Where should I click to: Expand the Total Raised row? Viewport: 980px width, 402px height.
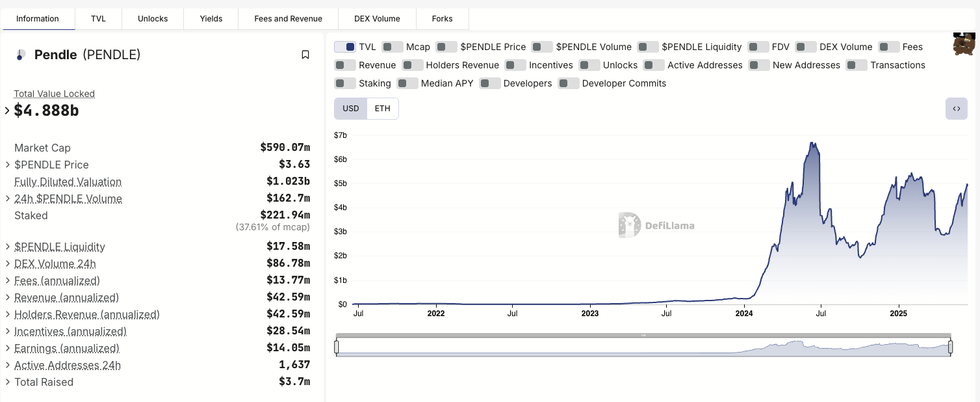(x=7, y=382)
